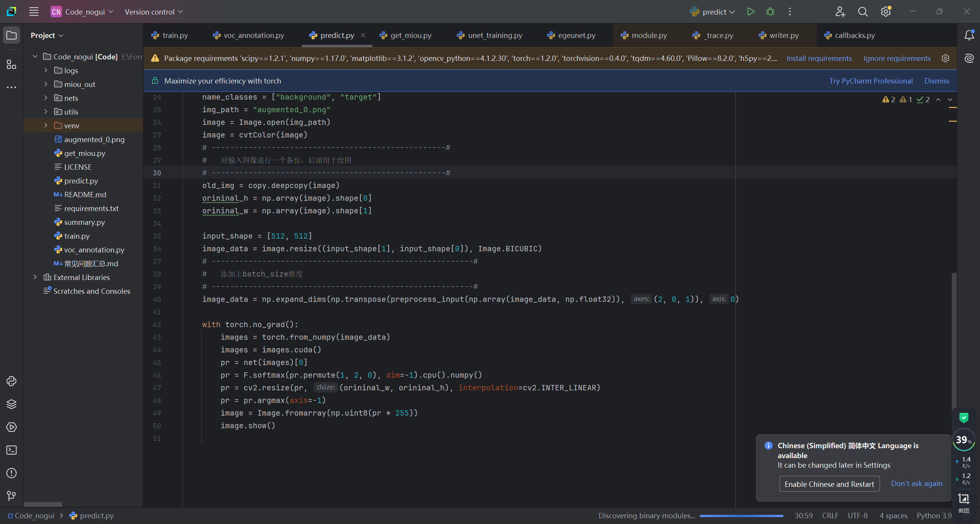Open the Git version control tool window
The image size is (980, 524).
tap(11, 496)
